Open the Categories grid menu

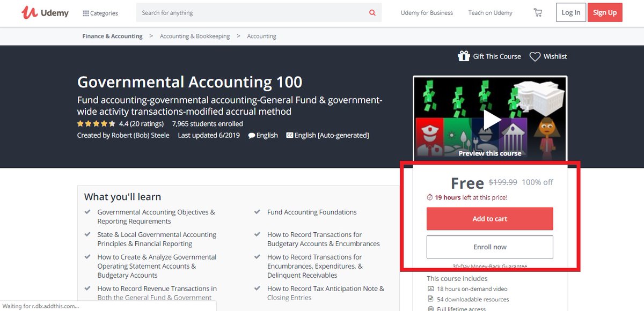pyautogui.click(x=100, y=13)
